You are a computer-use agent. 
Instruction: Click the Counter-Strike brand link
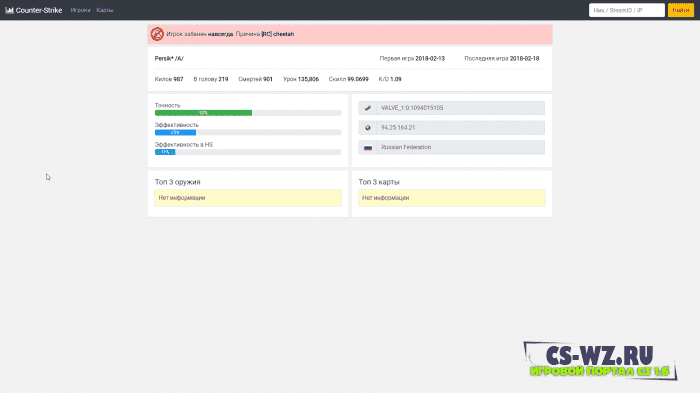[34, 10]
